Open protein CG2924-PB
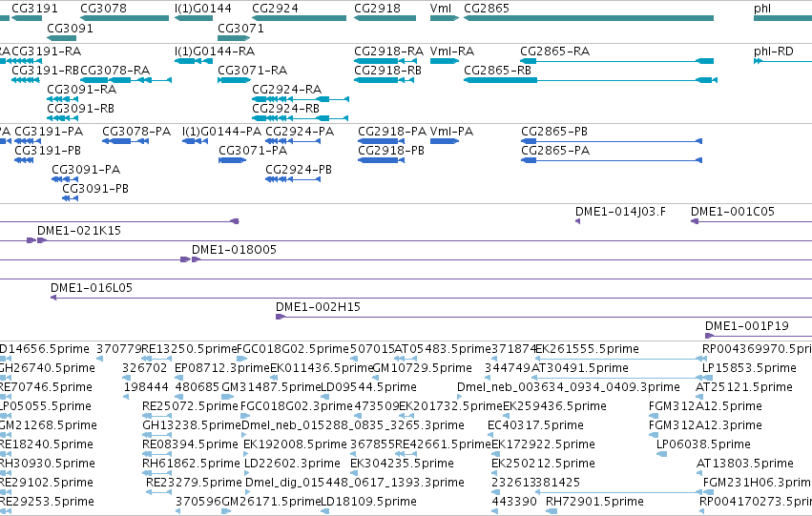Image resolution: width=812 pixels, height=516 pixels. coord(293,179)
